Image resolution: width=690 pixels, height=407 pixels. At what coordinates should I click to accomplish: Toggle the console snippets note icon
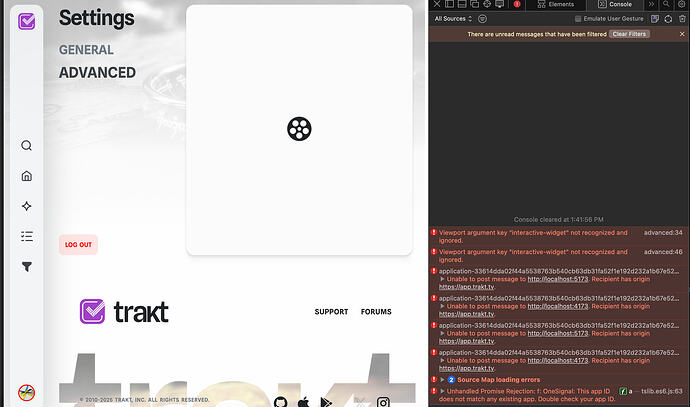coord(655,18)
